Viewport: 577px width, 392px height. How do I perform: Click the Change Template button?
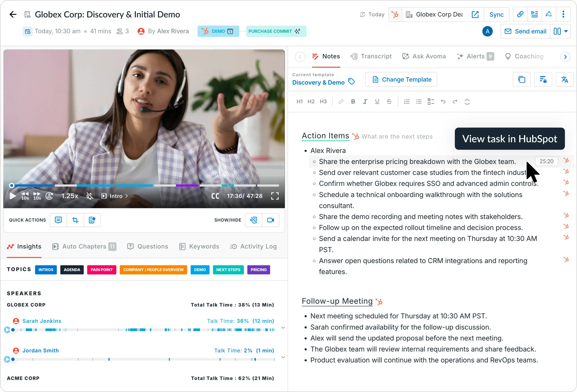401,79
